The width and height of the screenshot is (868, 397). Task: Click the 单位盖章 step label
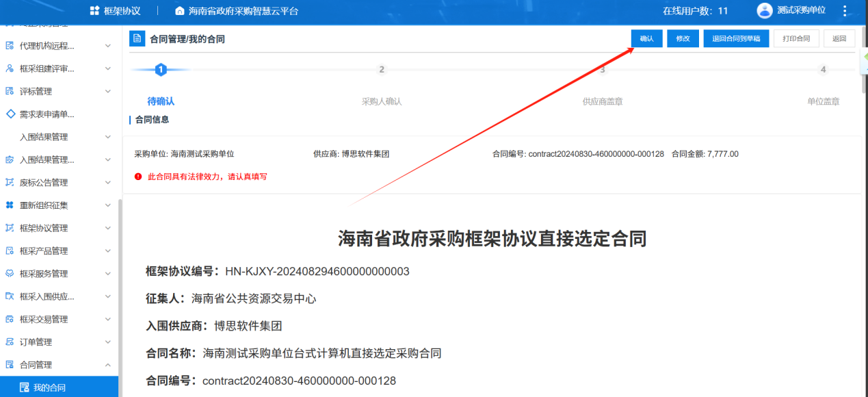(x=823, y=101)
